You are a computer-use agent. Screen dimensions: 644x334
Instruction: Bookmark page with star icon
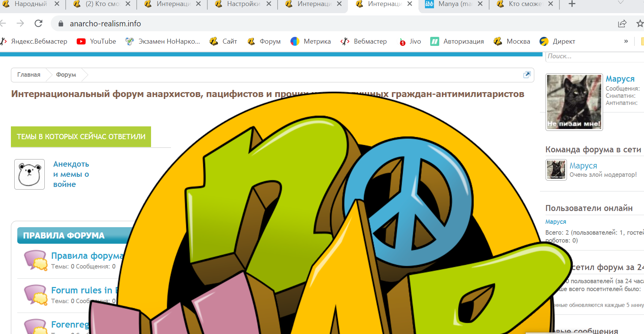(x=639, y=23)
